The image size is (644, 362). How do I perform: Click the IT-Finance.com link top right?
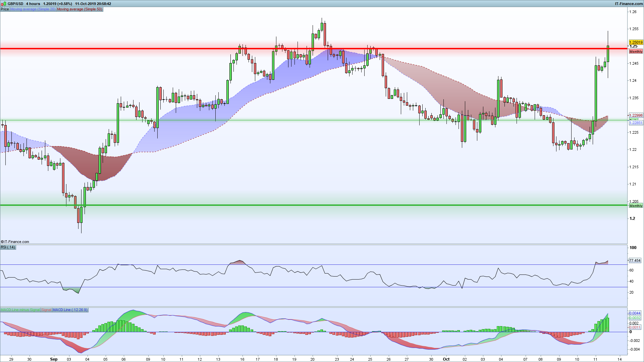629,4
